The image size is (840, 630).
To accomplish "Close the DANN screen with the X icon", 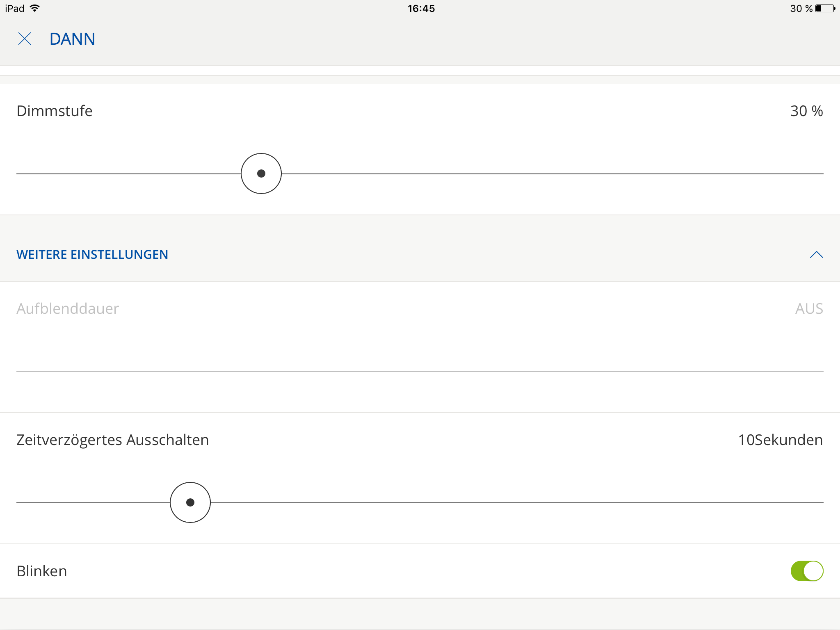I will pos(25,39).
